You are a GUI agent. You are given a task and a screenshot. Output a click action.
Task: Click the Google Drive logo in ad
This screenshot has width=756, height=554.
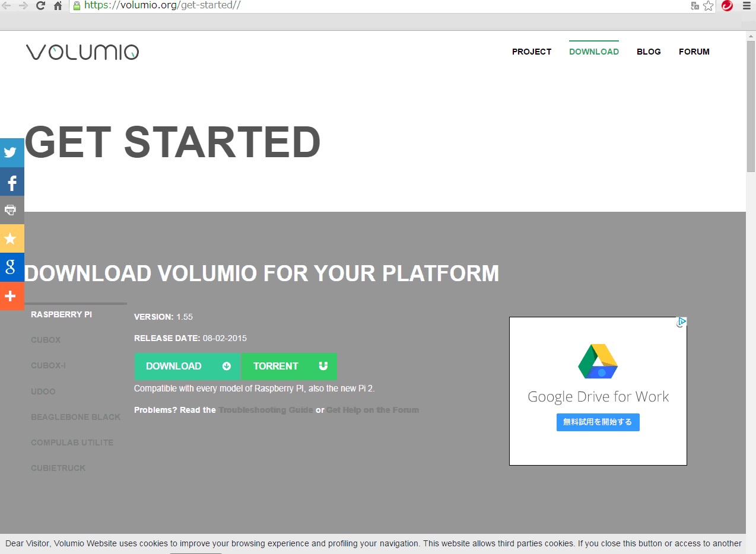click(x=598, y=361)
